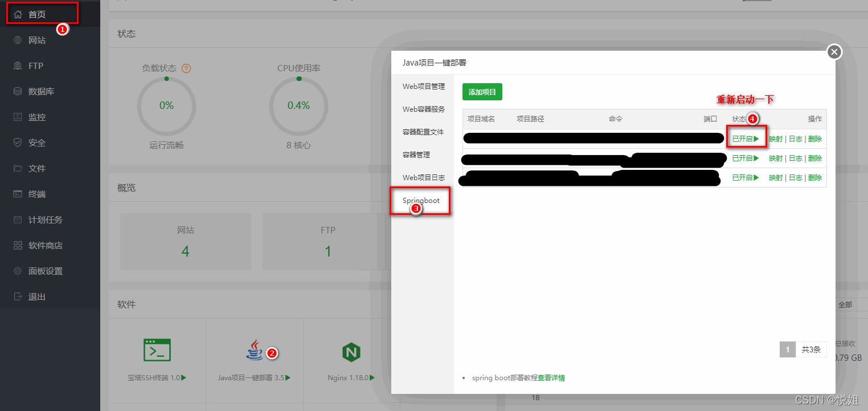This screenshot has height=411, width=868.
Task: Open the 宝塔SSH终端 software icon
Action: click(x=157, y=350)
